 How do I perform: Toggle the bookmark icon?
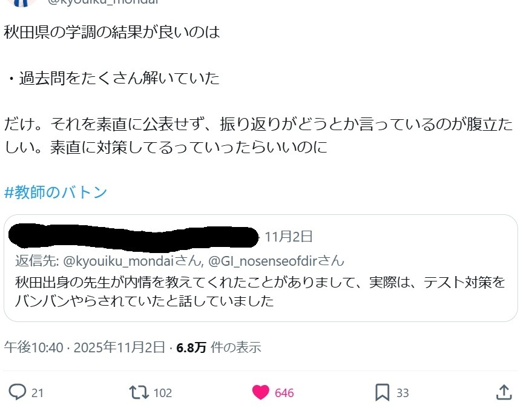[x=382, y=392]
